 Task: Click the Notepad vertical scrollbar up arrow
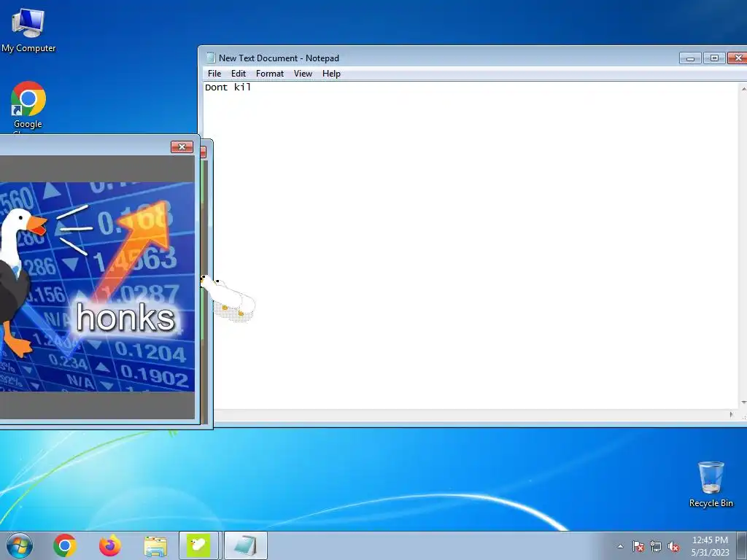(743, 88)
